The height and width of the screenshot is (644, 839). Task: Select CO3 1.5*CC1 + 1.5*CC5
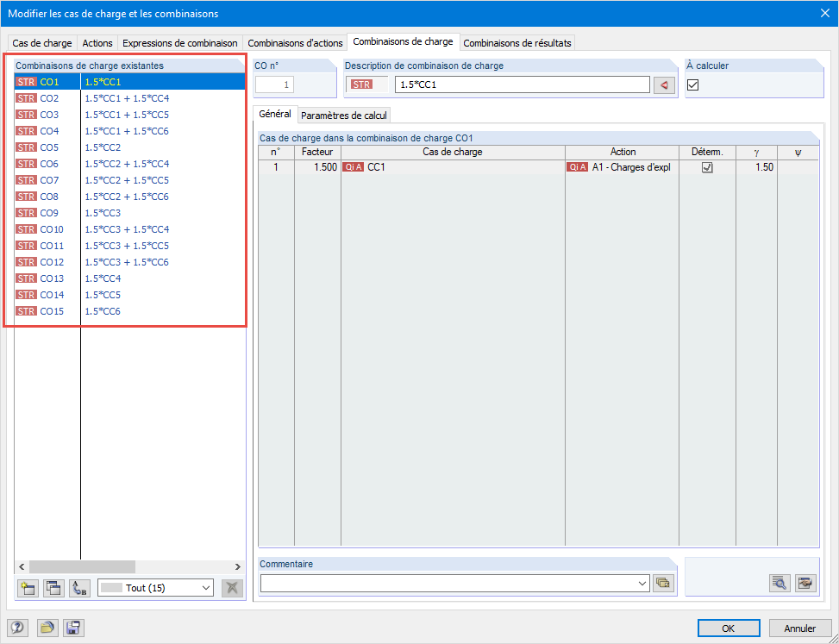[x=130, y=115]
